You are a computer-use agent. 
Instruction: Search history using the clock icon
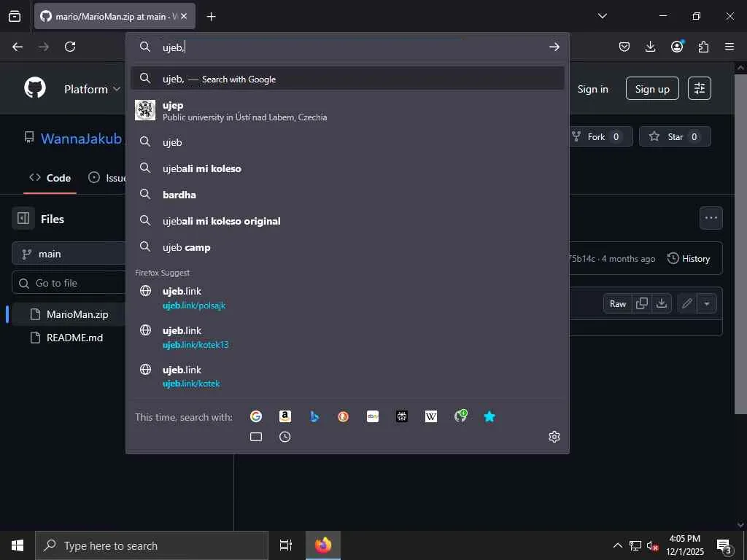point(285,437)
